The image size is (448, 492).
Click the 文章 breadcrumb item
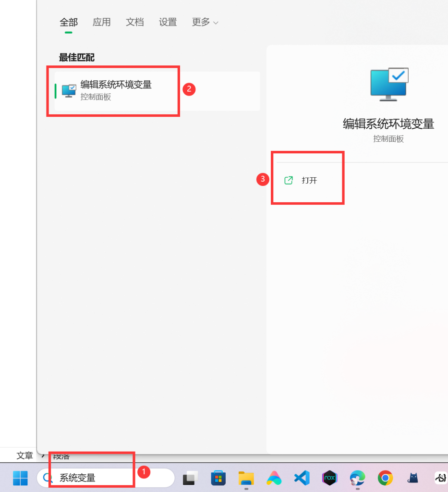25,455
